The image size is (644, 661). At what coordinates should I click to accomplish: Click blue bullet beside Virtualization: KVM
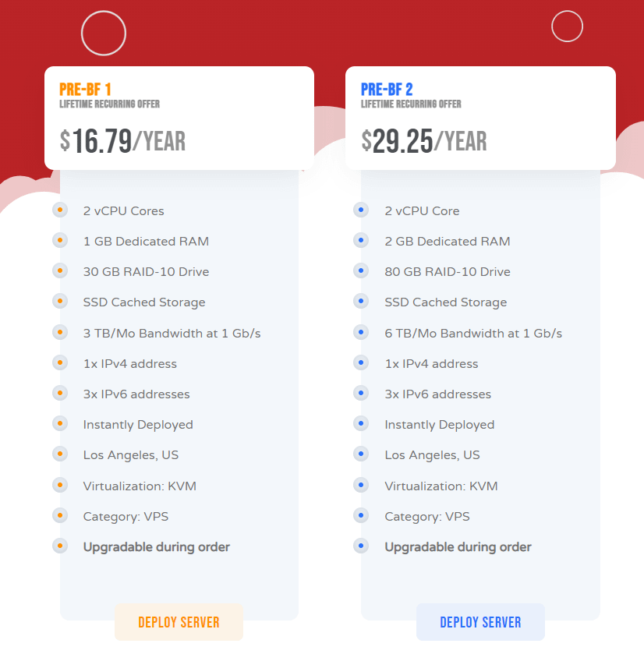click(361, 486)
